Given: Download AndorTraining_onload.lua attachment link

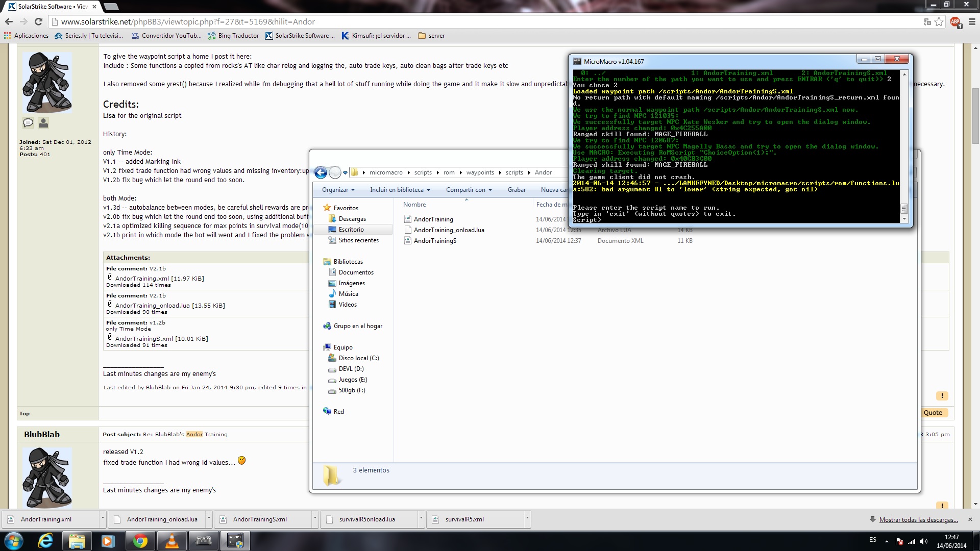Looking at the screenshot, I should tap(152, 306).
